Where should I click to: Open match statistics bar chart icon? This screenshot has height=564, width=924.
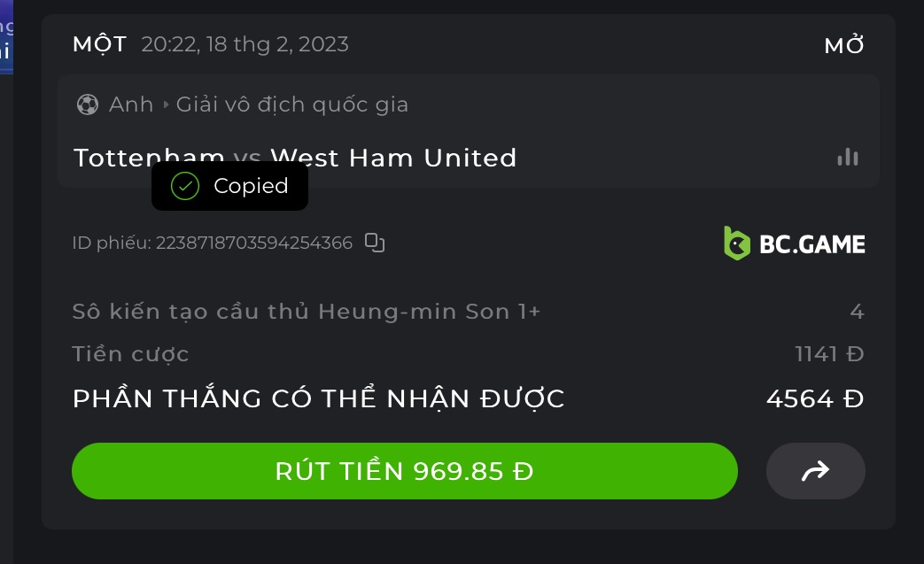848,158
